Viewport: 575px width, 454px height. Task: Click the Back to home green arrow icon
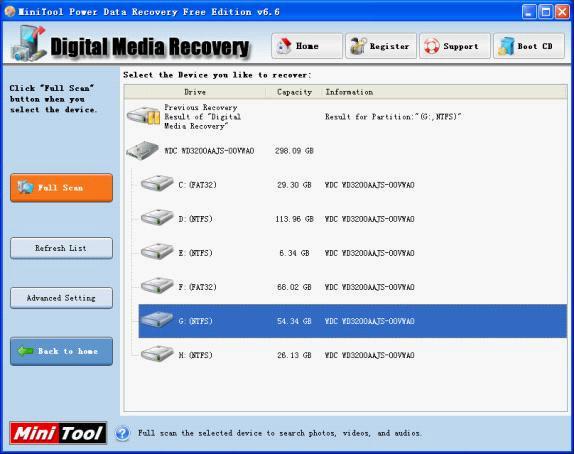[x=26, y=351]
